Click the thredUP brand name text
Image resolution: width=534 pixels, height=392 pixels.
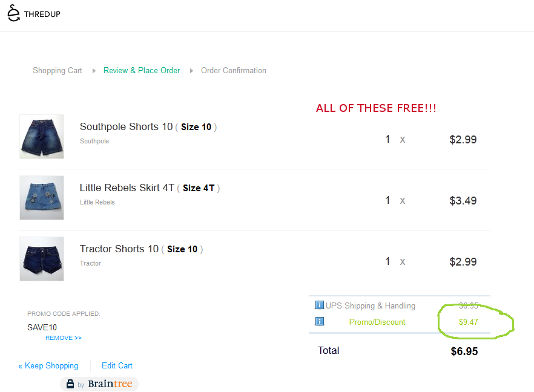[x=42, y=14]
